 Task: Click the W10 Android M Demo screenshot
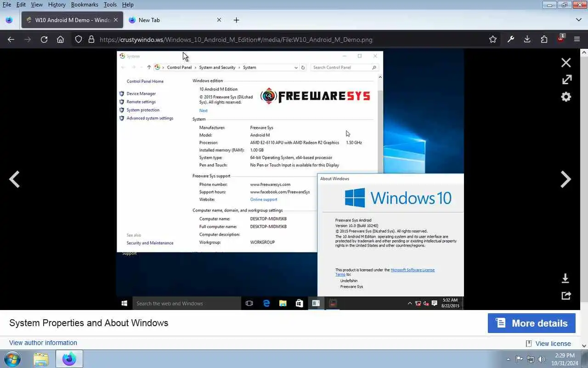click(290, 179)
